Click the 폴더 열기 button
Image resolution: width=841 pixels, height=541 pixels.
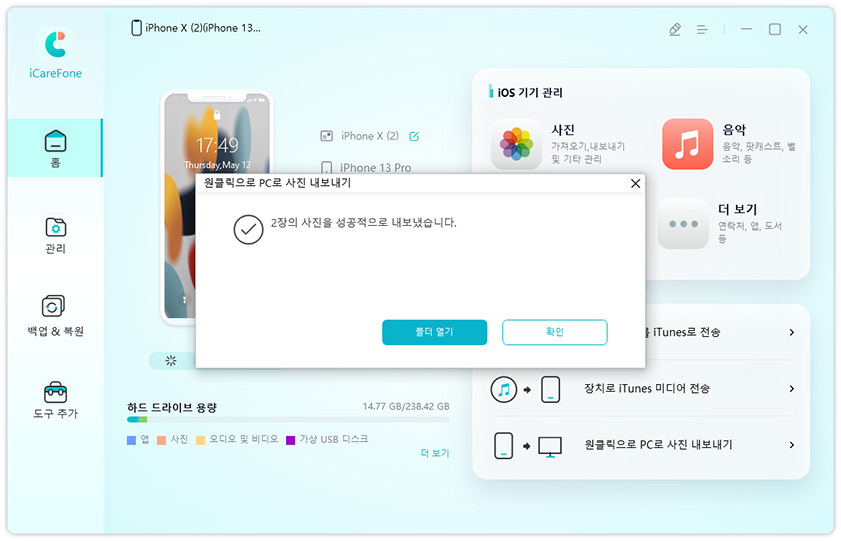point(434,332)
